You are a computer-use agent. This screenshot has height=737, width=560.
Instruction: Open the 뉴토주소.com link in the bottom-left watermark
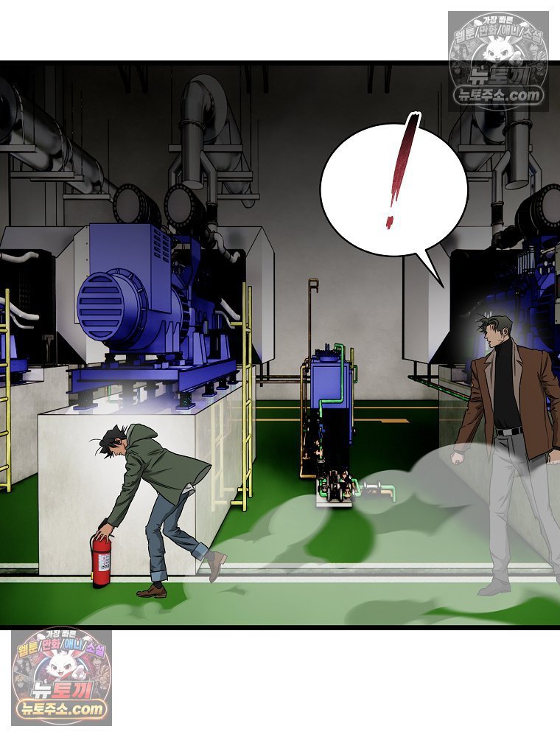pyautogui.click(x=62, y=709)
